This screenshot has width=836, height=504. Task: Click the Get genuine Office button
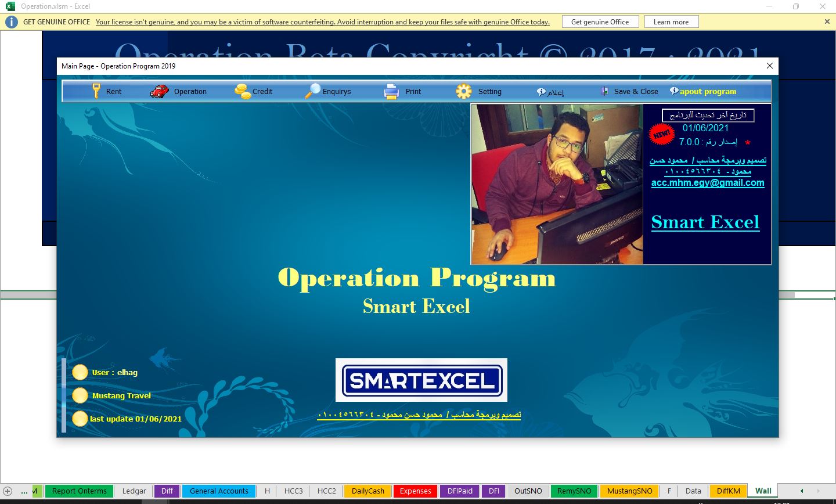[600, 22]
